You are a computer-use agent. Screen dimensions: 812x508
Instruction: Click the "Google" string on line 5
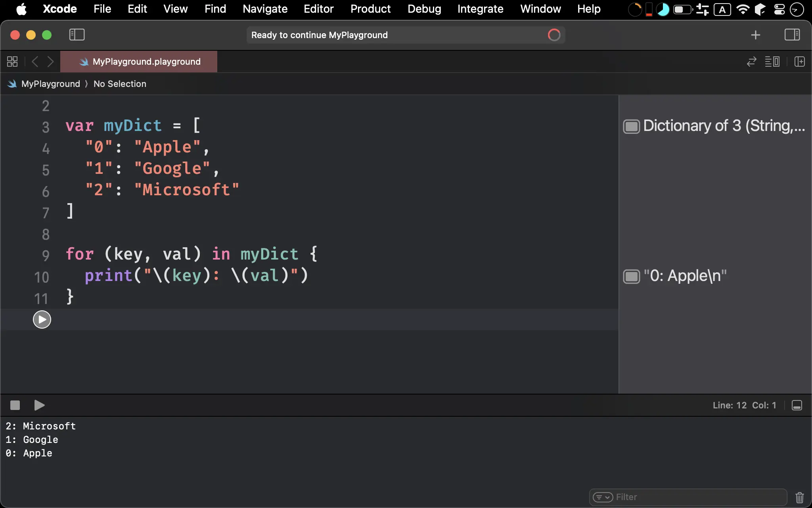tap(172, 168)
